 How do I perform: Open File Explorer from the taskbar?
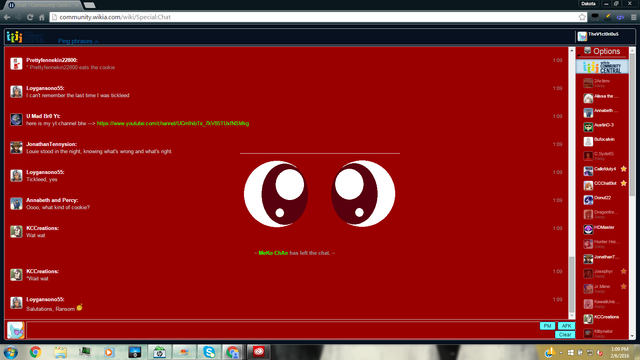(60, 352)
